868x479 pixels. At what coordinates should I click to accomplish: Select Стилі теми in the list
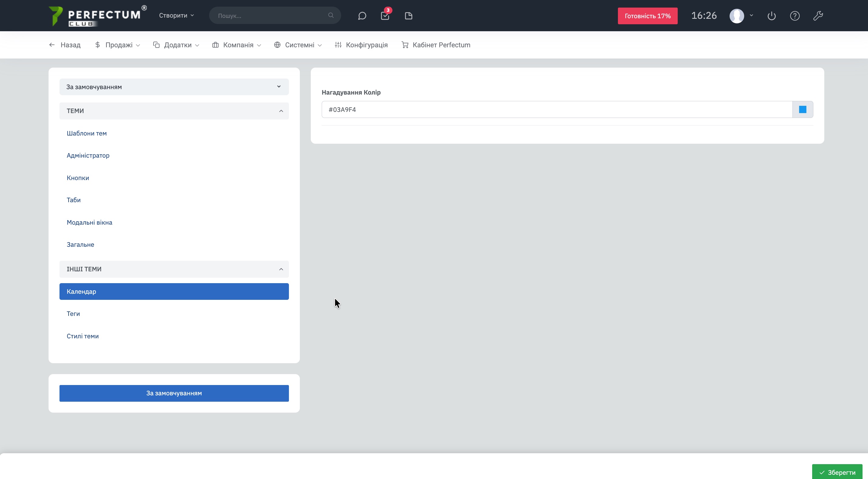tap(83, 336)
